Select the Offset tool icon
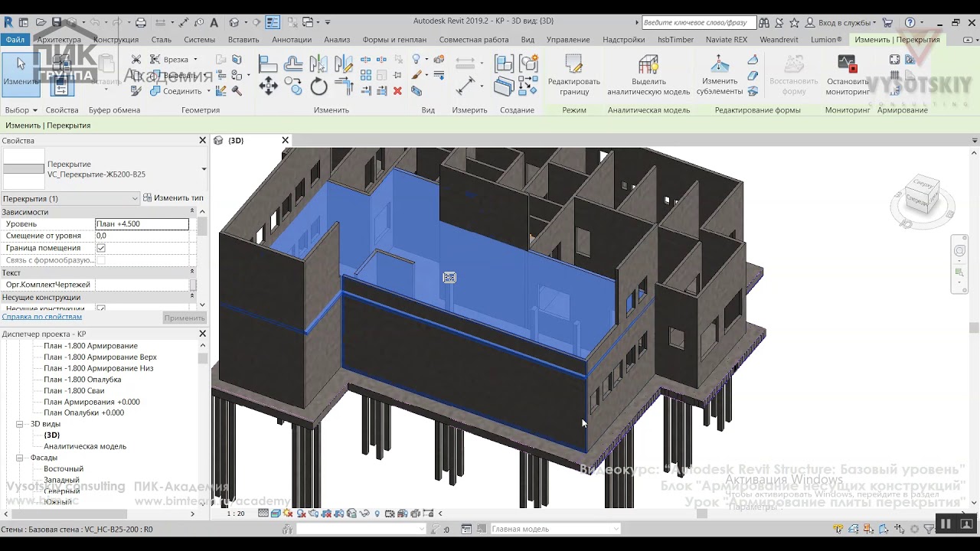The height and width of the screenshot is (551, 980). click(293, 64)
